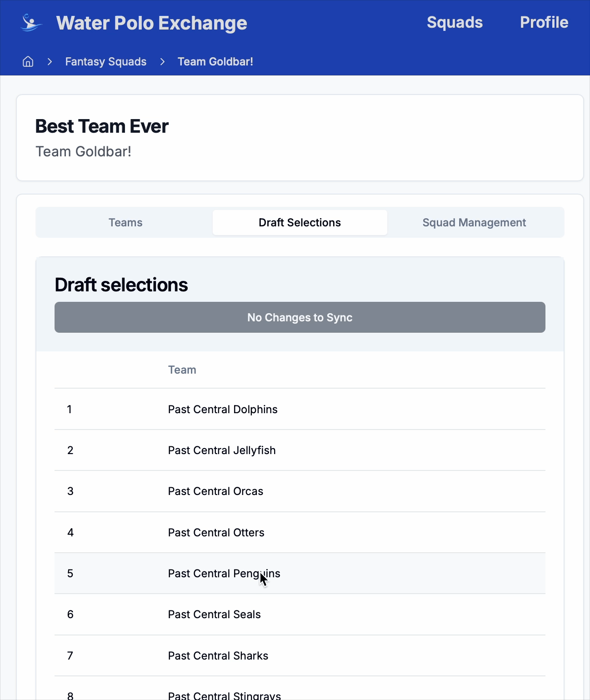Screen dimensions: 590x700
Task: Click the home icon in the breadcrumb
Action: 28,61
